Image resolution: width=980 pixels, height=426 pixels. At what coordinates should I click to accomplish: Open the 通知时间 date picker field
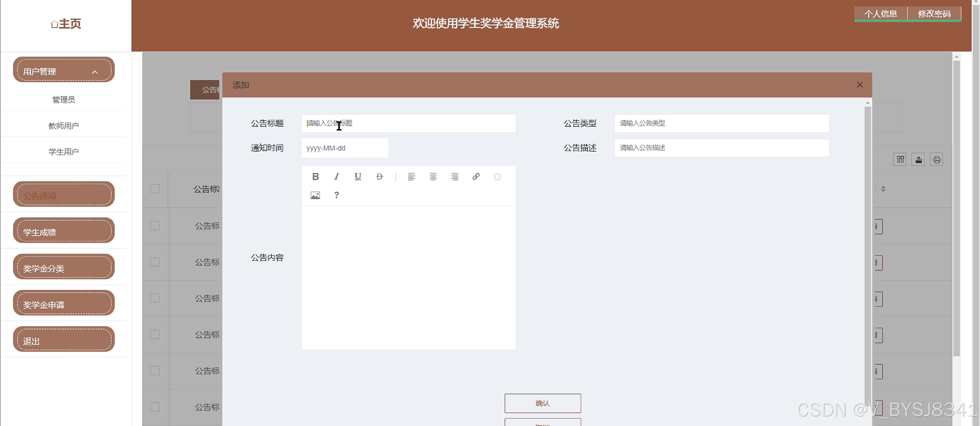(345, 148)
